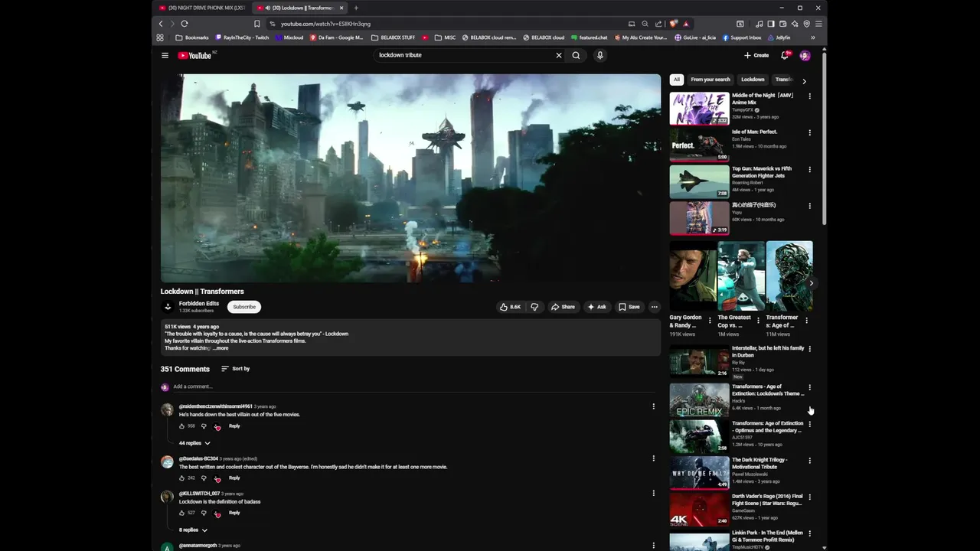Viewport: 980px width, 551px height.
Task: Advance Shorts shelf with next arrow
Action: pos(810,283)
